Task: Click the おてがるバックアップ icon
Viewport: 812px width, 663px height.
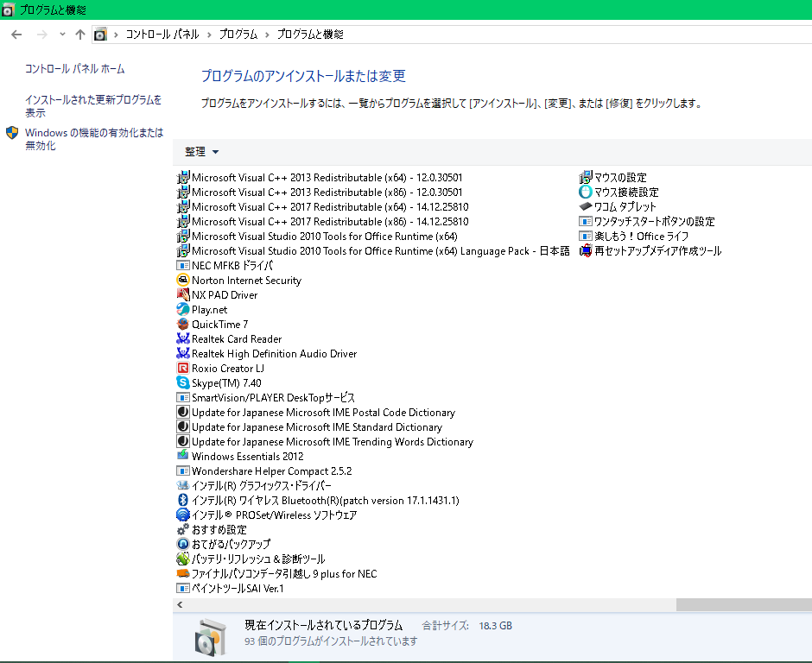Action: [183, 544]
